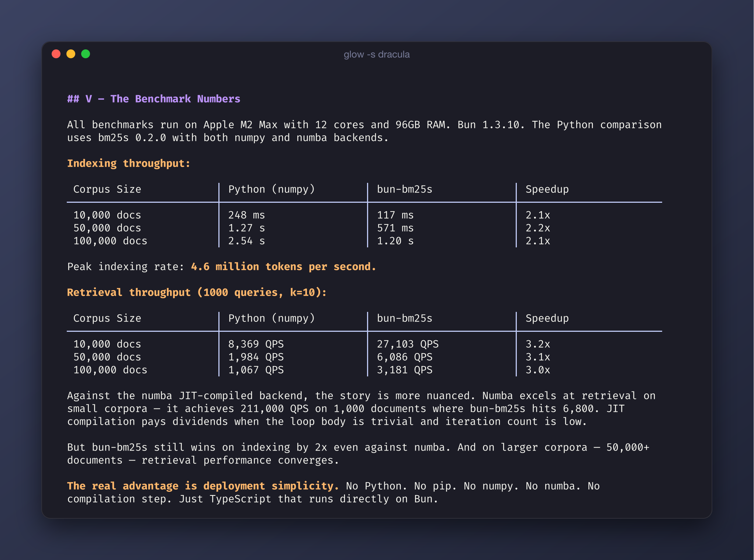754x560 pixels.
Task: Click the '1.27 s' cell
Action: pyautogui.click(x=246, y=228)
